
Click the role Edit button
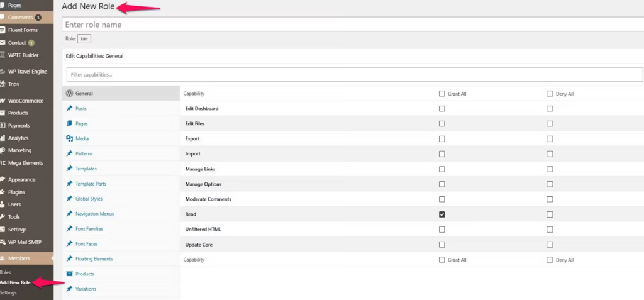pos(84,38)
